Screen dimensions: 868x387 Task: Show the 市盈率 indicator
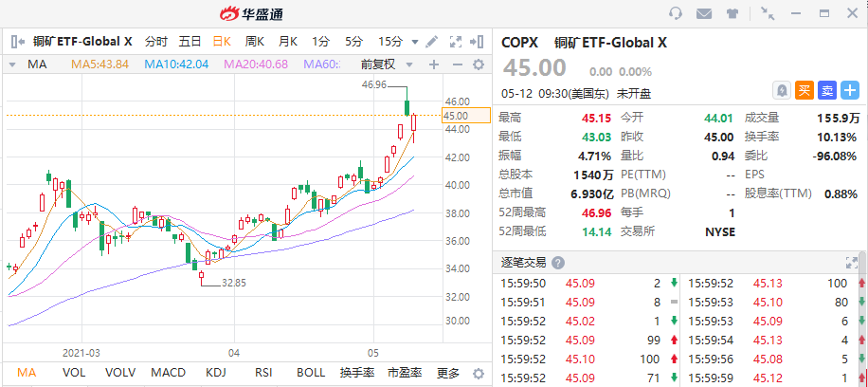pyautogui.click(x=404, y=373)
